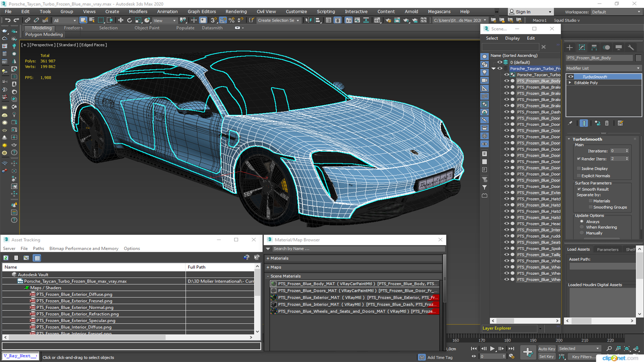Viewport: 644px width, 362px height.
Task: Expand Editable Poly in modifier stack
Action: pyautogui.click(x=570, y=82)
